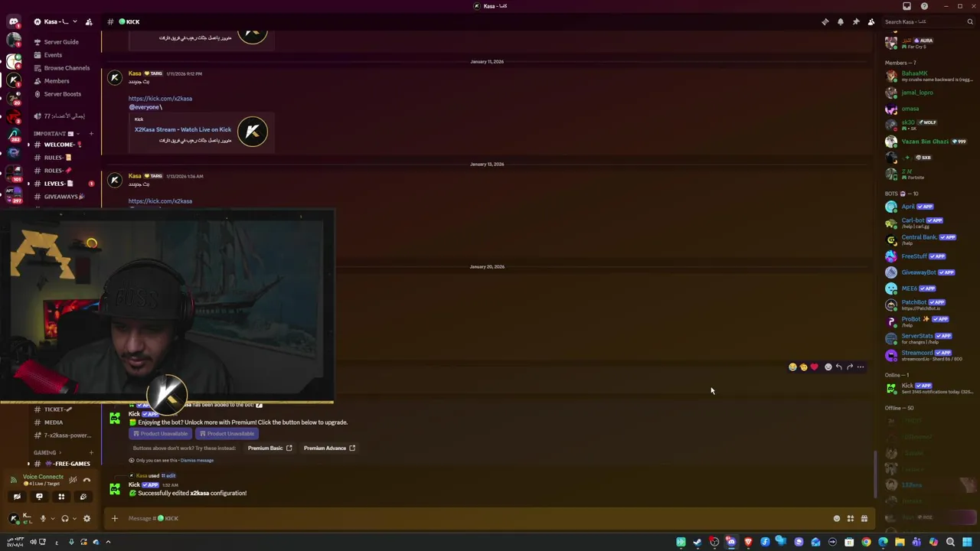Open gift icon in message bar
Viewport: 980px width, 551px height.
[x=864, y=518]
